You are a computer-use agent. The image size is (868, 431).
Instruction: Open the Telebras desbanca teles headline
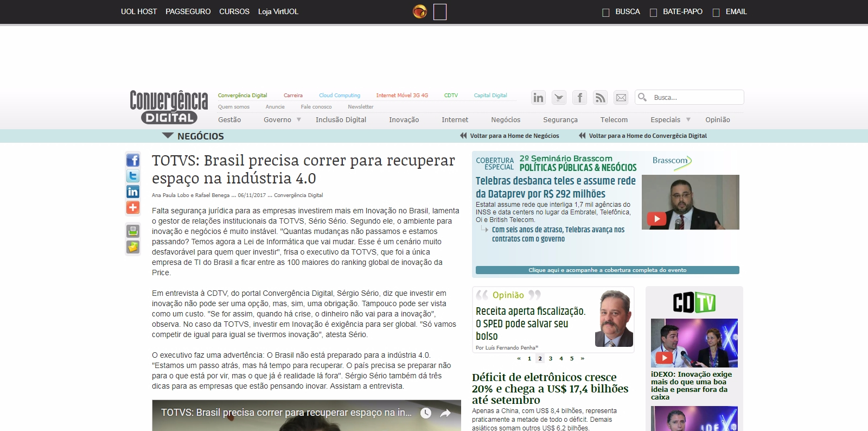(556, 187)
